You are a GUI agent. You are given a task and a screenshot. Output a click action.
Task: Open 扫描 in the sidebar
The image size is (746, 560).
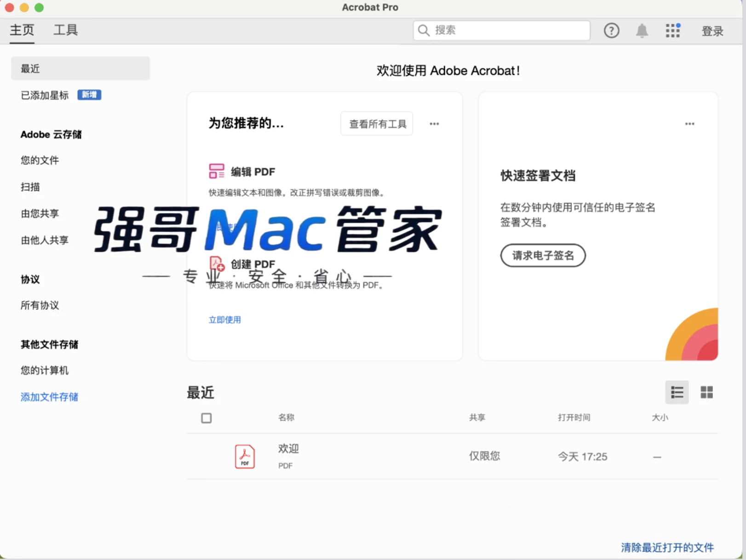tap(30, 187)
